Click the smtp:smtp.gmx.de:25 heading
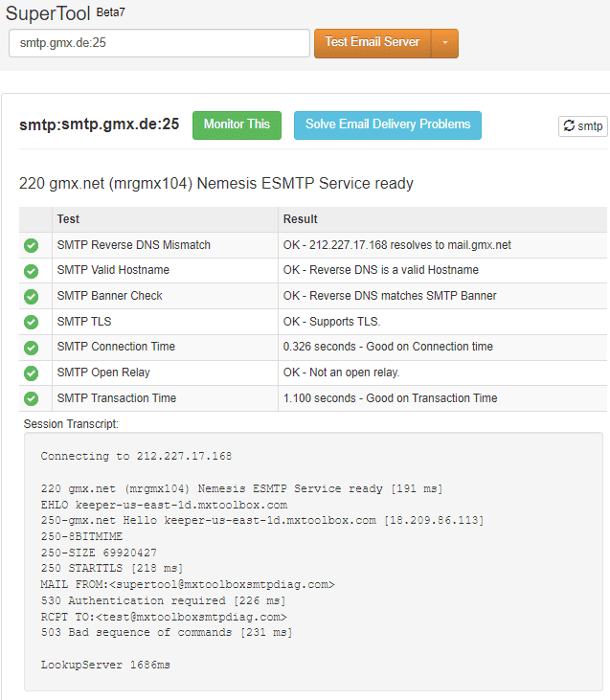The width and height of the screenshot is (610, 700). click(100, 124)
